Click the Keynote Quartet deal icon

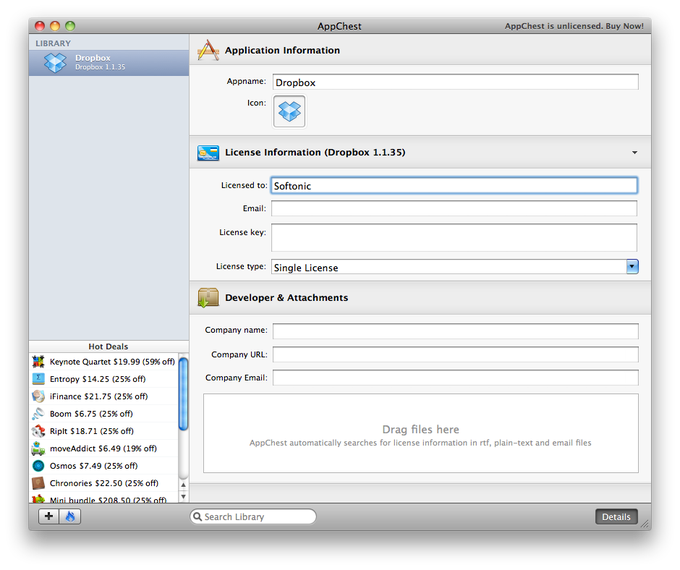pyautogui.click(x=38, y=361)
